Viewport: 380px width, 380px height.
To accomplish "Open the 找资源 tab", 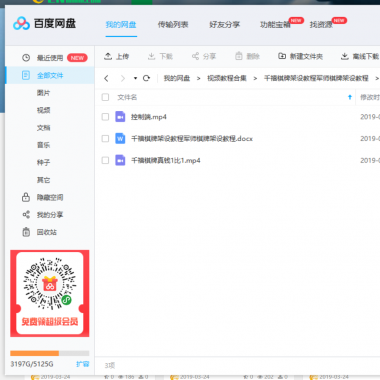I will coord(321,25).
